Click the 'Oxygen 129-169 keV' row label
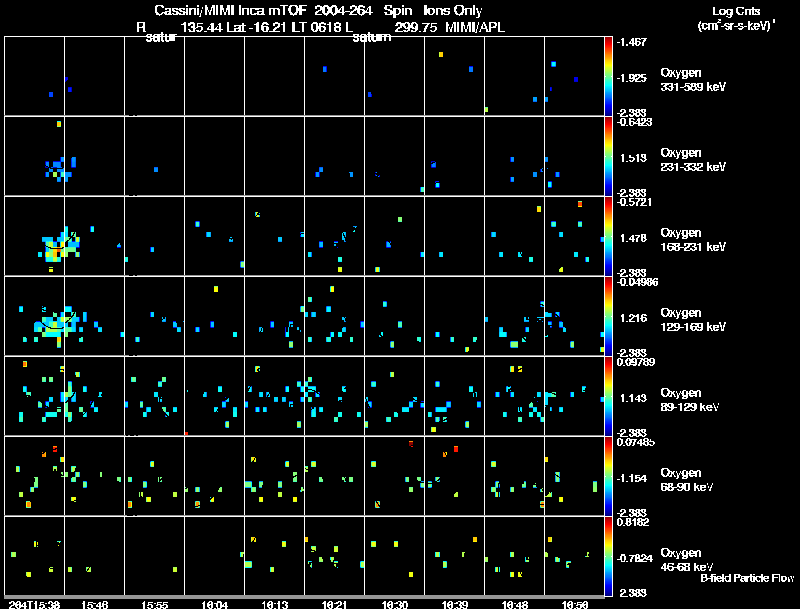 click(693, 320)
